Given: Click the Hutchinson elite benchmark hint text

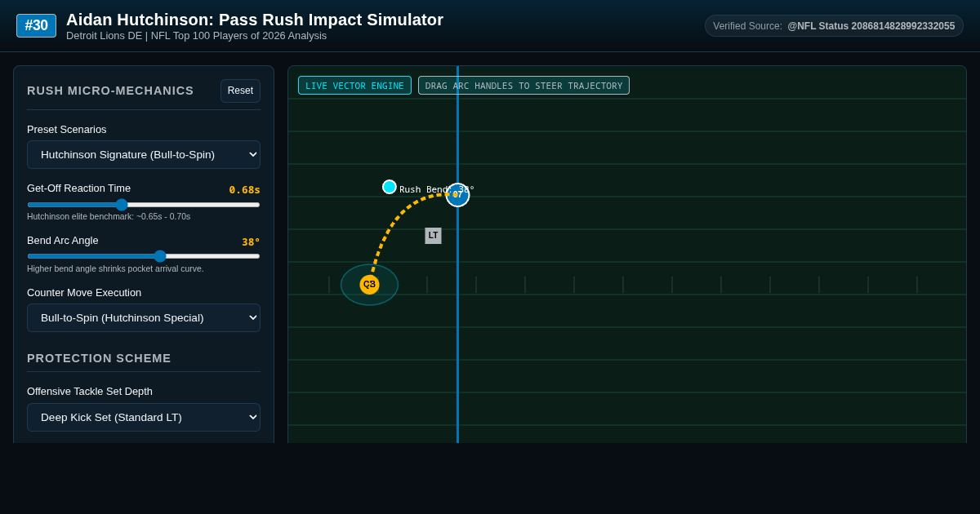Looking at the screenshot, I should (x=109, y=216).
